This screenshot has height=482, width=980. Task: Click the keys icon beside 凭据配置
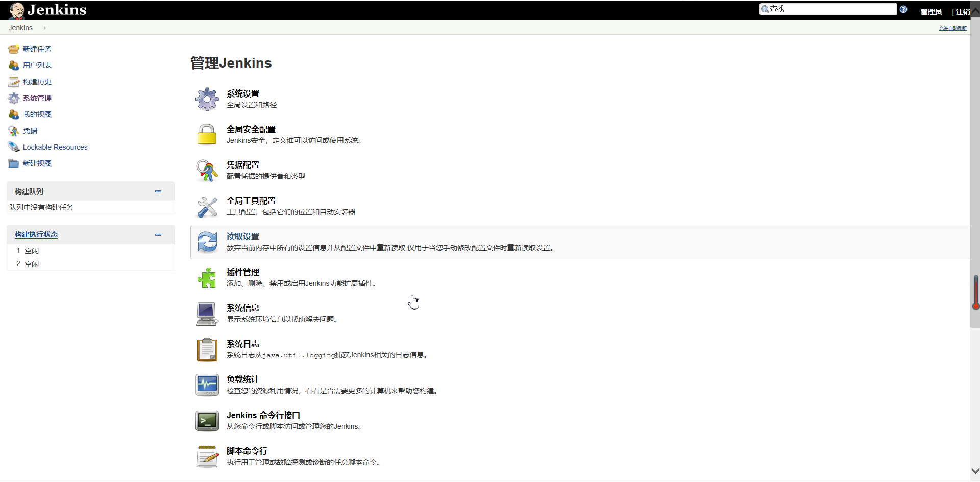(x=207, y=171)
